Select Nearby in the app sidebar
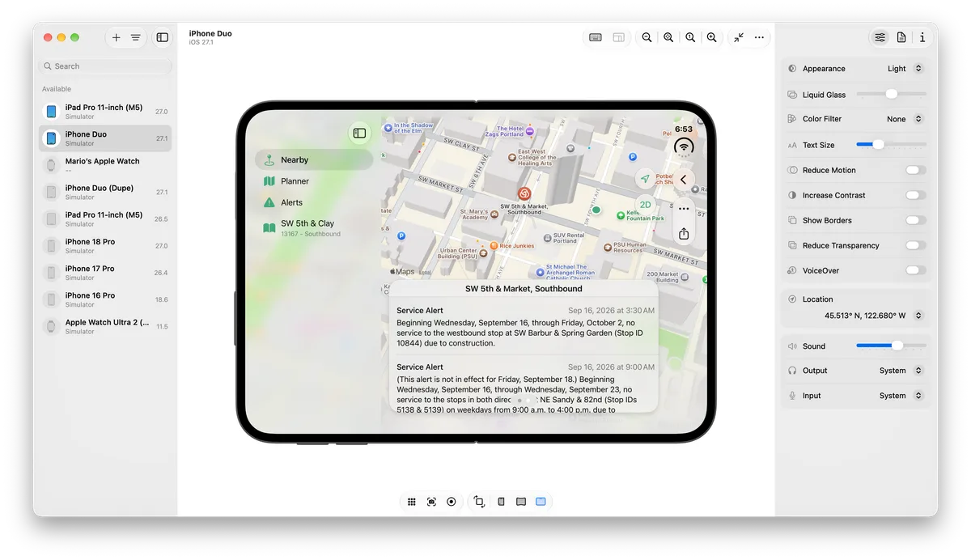This screenshot has height=560, width=971. pos(314,160)
